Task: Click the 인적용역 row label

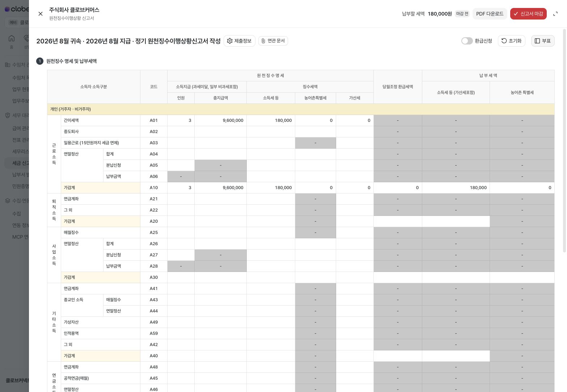Action: pyautogui.click(x=71, y=333)
